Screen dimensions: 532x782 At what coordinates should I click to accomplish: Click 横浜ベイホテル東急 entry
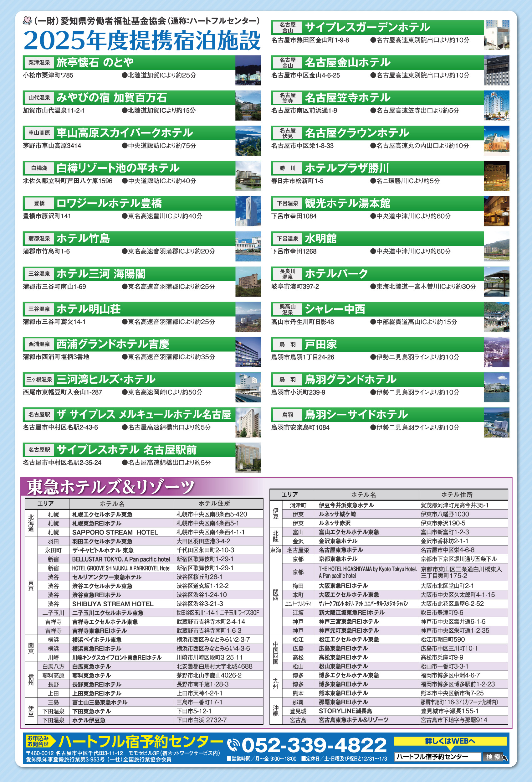tap(97, 640)
